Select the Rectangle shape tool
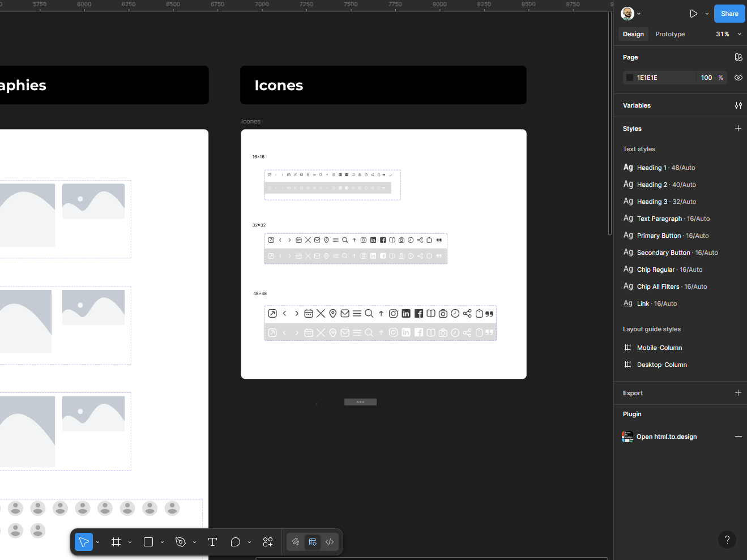 coord(148,542)
